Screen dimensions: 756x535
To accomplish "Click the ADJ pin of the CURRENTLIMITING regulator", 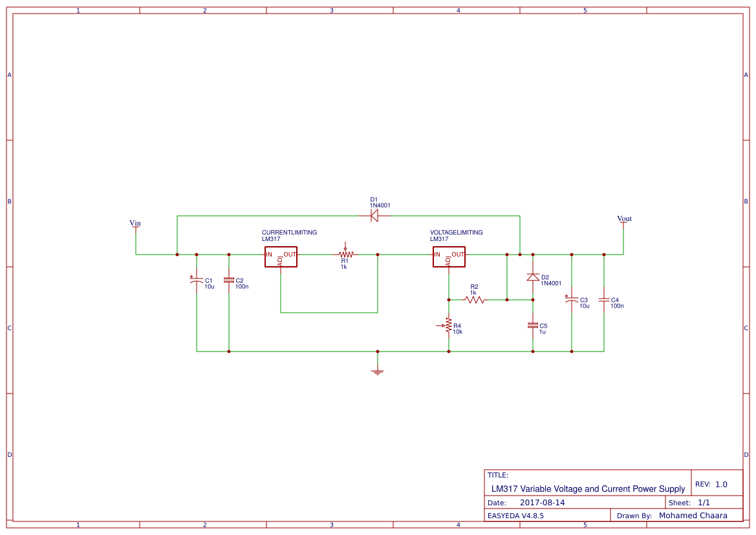I will coord(280,261).
